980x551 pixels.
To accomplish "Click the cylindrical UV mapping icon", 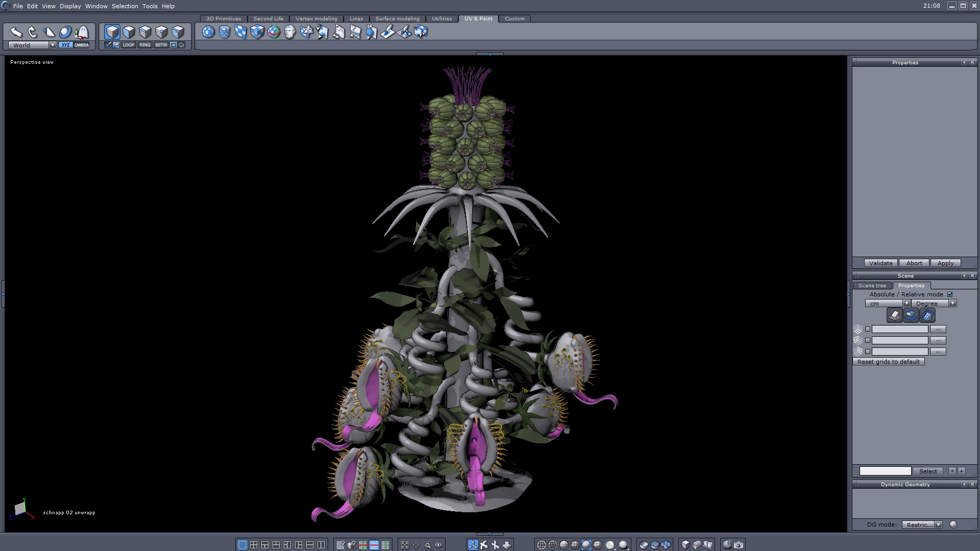I will [225, 32].
